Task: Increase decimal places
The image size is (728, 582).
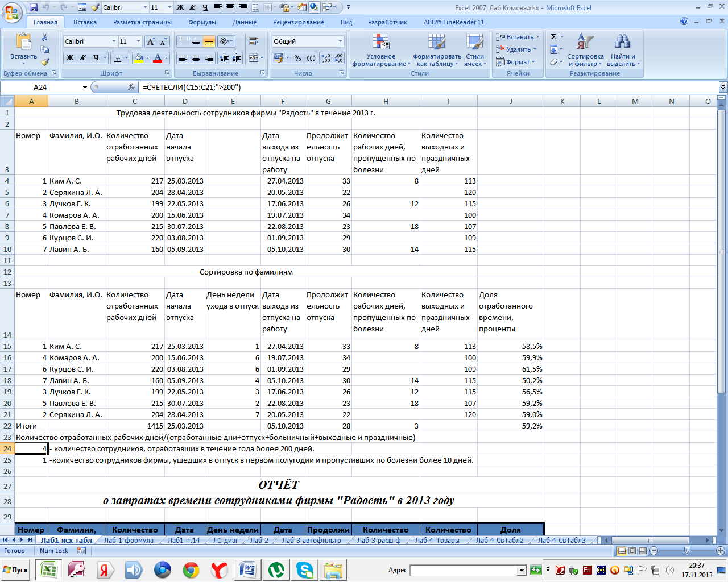Action: 325,58
